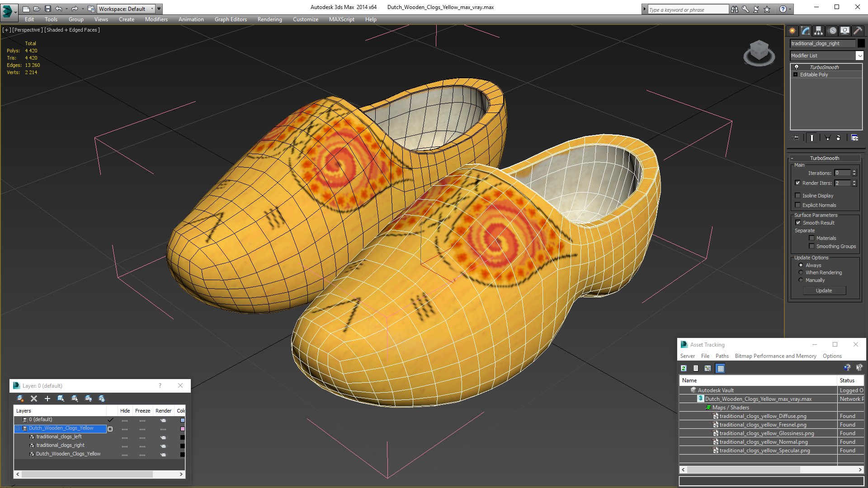
Task: Open Paths menu in Asset Tracking
Action: [722, 356]
